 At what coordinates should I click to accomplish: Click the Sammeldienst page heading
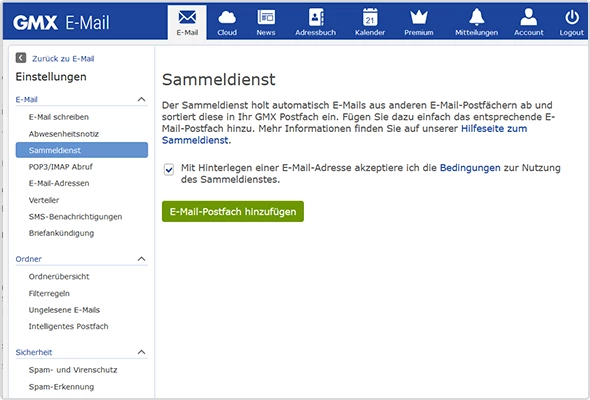[219, 79]
